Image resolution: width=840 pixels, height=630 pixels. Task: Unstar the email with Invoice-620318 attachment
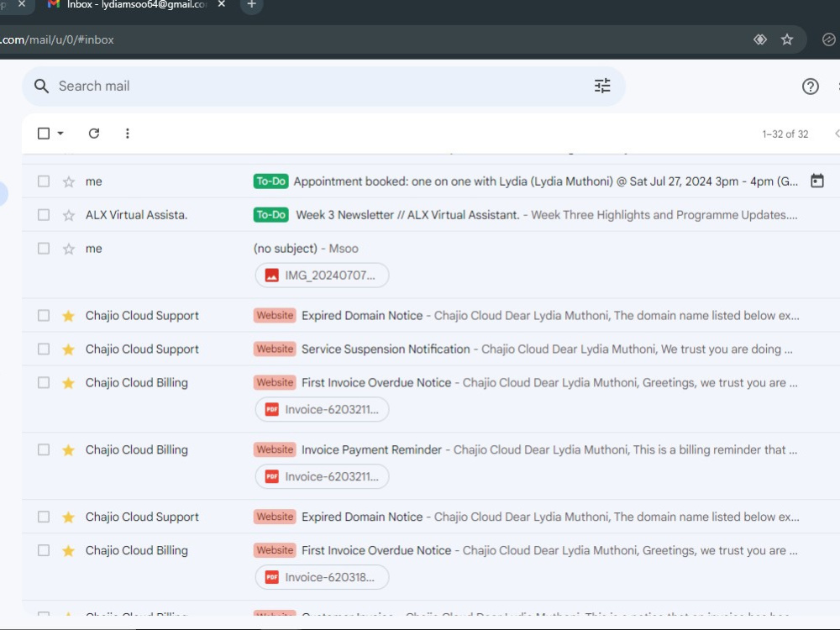[69, 551]
